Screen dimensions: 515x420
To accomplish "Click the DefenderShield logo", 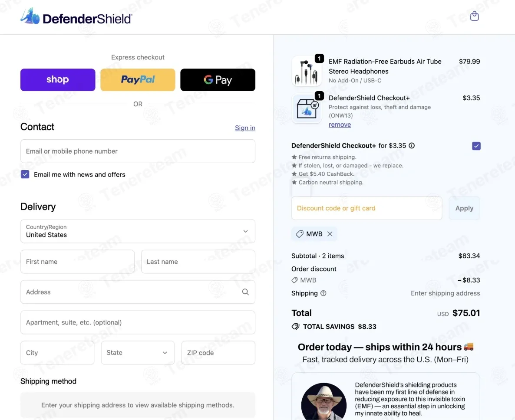I will click(76, 17).
